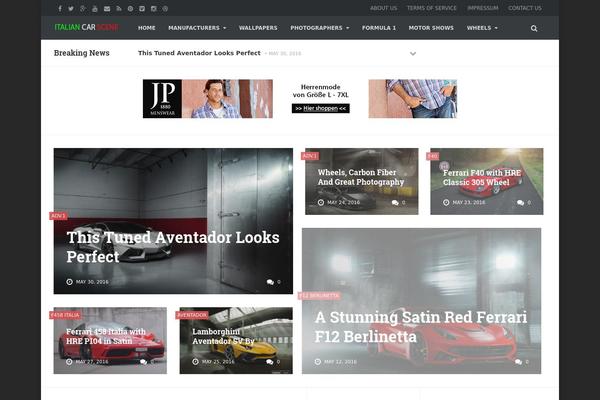600x400 pixels.
Task: Click the JP 1880 Menswear ad logo
Action: click(162, 99)
